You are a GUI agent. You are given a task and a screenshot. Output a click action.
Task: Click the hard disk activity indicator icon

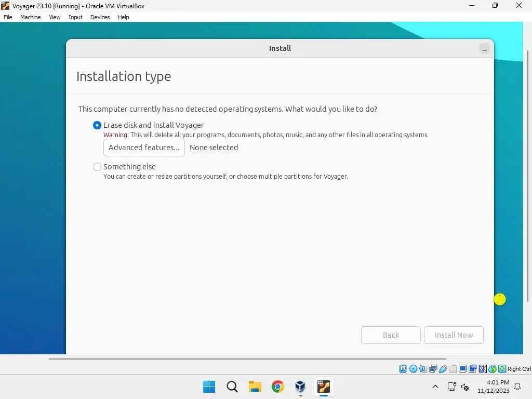pyautogui.click(x=403, y=368)
